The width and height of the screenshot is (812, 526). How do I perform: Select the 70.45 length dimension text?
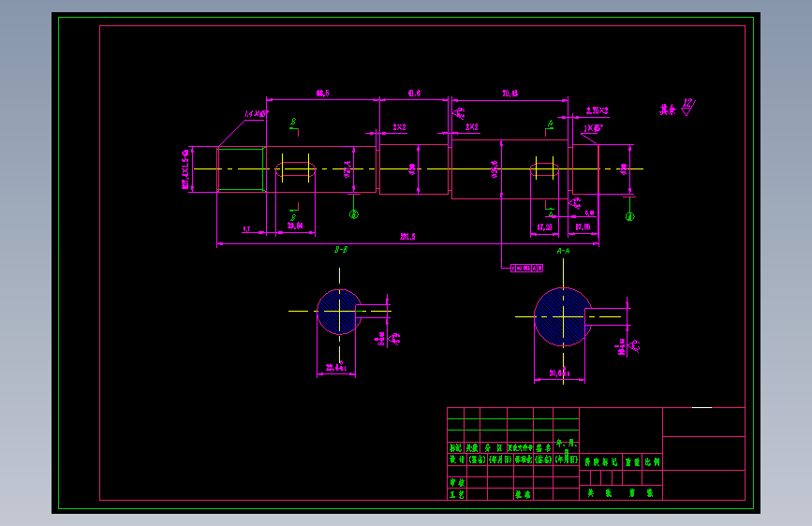tap(510, 94)
